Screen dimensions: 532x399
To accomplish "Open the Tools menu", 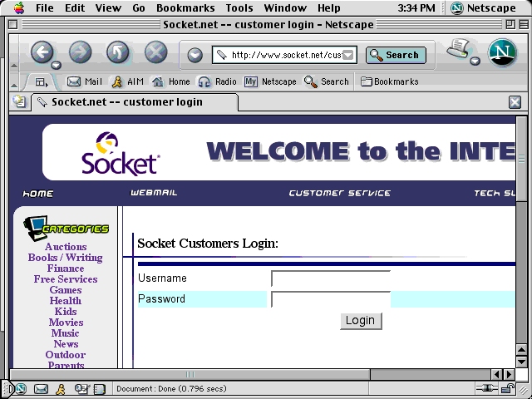I will tap(239, 7).
